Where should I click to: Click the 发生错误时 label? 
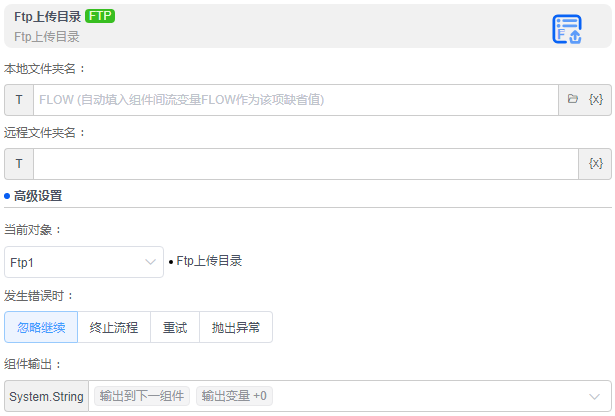point(38,296)
